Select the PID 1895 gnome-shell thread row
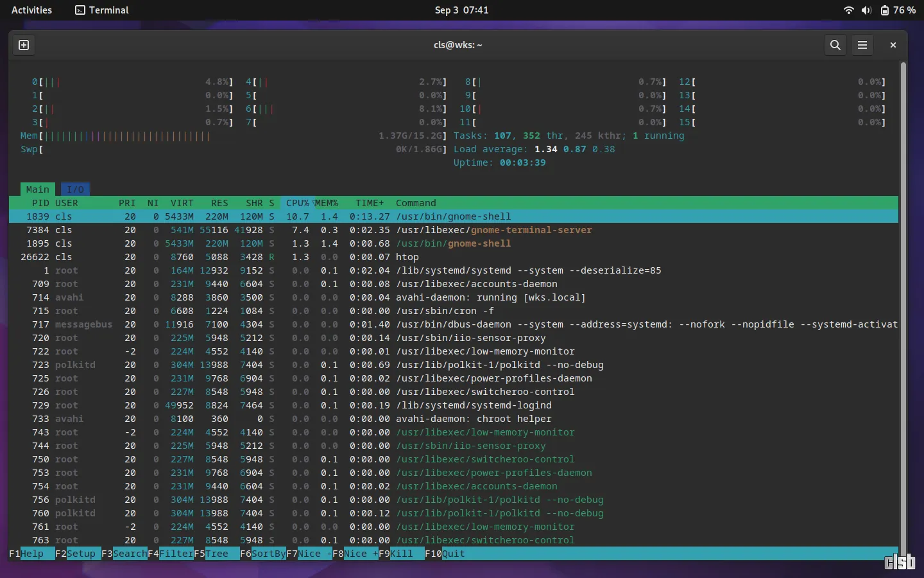Viewport: 924px width, 578px height. [x=454, y=243]
